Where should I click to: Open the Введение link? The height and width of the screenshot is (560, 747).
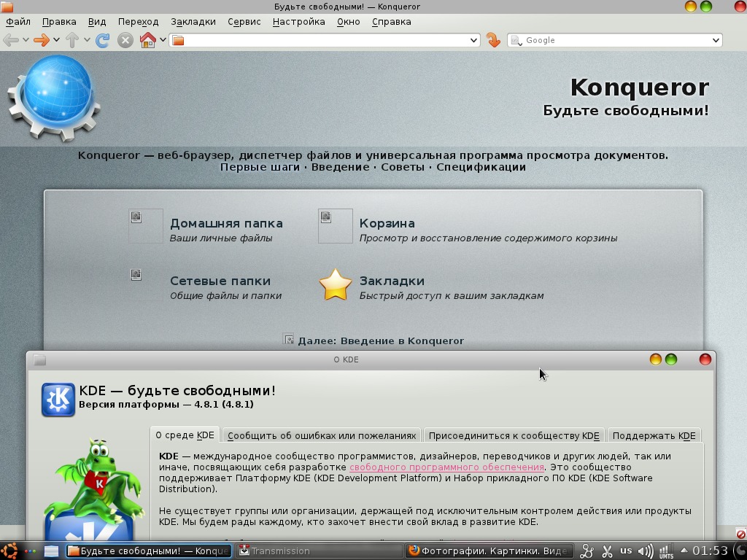pyautogui.click(x=340, y=167)
